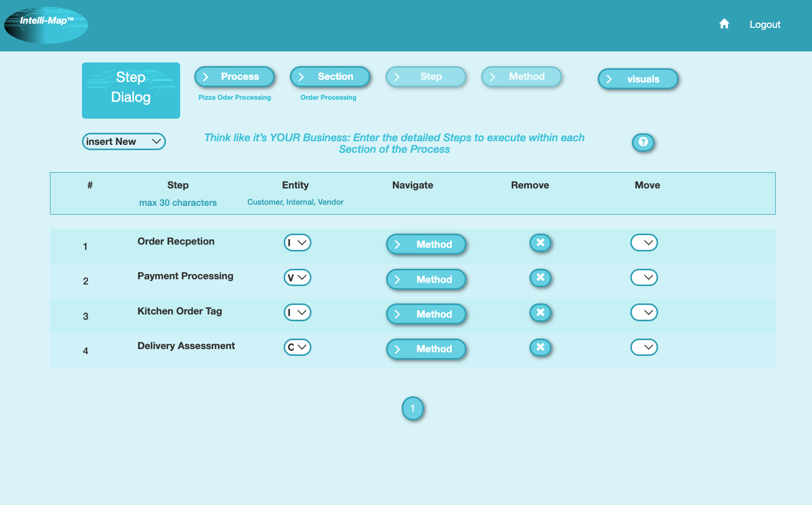This screenshot has width=812, height=505.
Task: Click Logout in the top bar
Action: point(765,24)
